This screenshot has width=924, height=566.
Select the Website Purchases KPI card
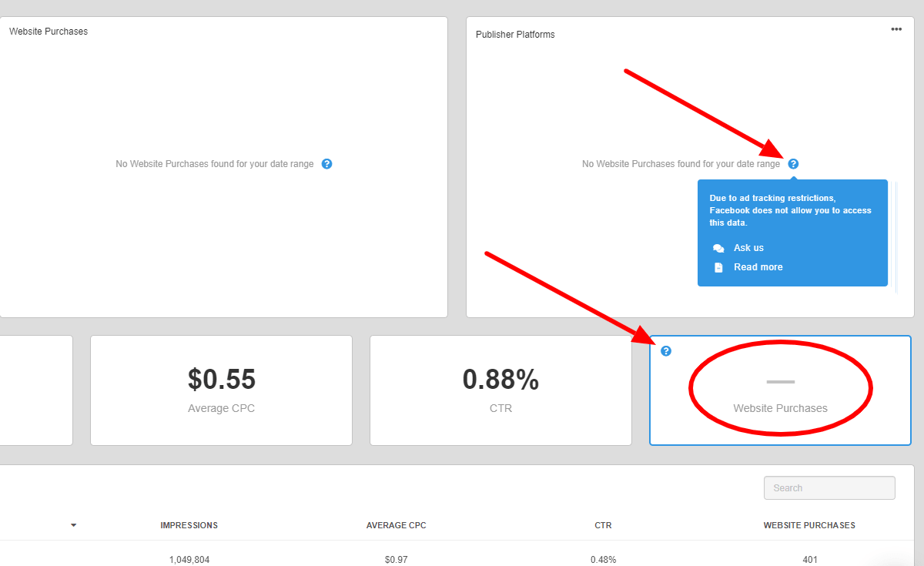click(x=780, y=390)
